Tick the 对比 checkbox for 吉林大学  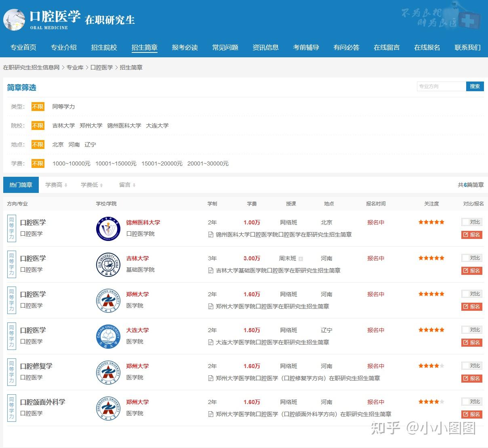(x=465, y=258)
